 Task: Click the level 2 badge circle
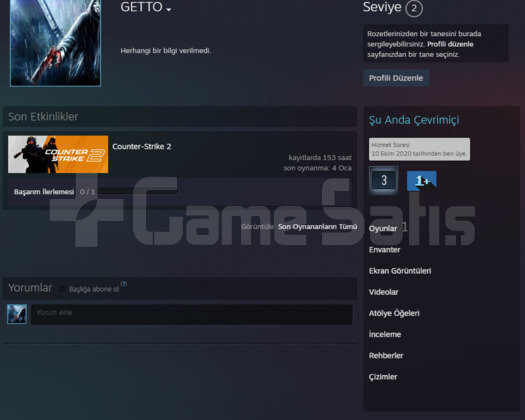click(x=414, y=8)
